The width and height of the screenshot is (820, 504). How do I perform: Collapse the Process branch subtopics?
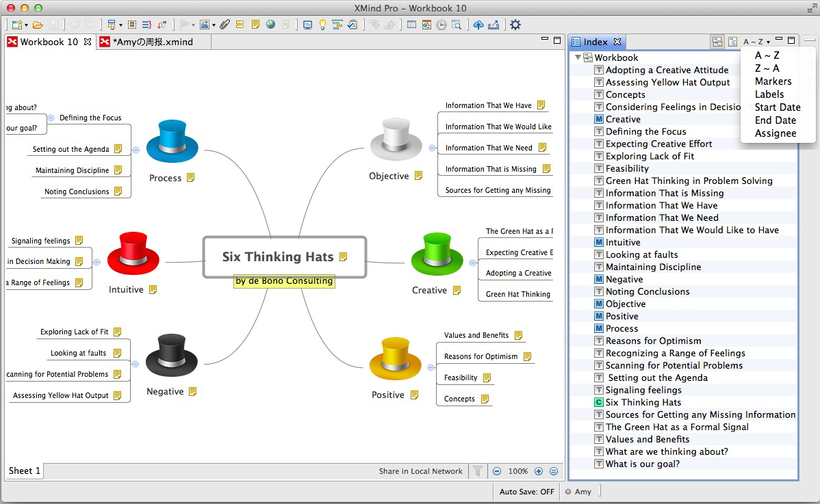pyautogui.click(x=136, y=150)
